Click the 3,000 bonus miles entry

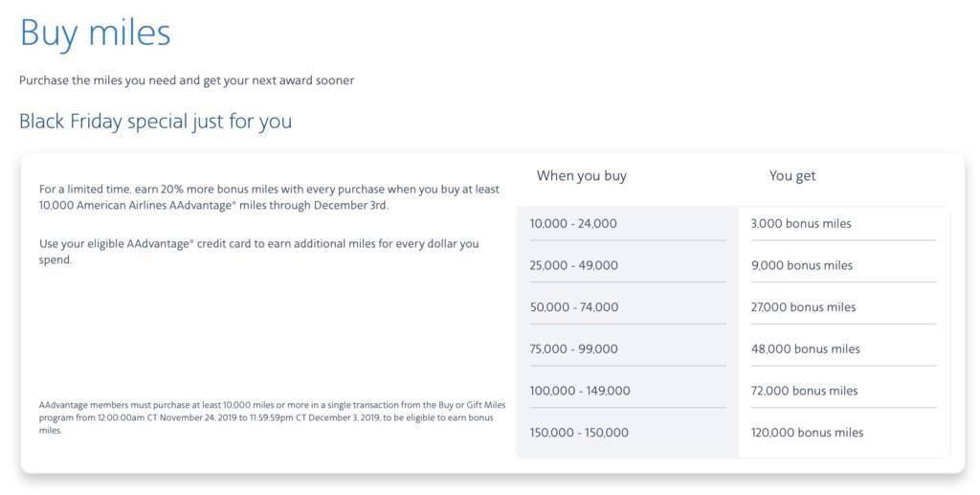tap(801, 223)
